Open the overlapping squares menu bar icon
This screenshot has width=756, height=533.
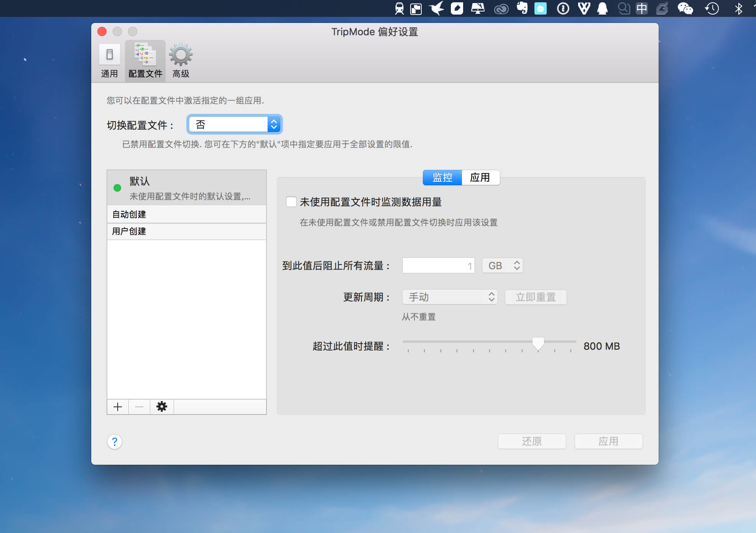[416, 8]
